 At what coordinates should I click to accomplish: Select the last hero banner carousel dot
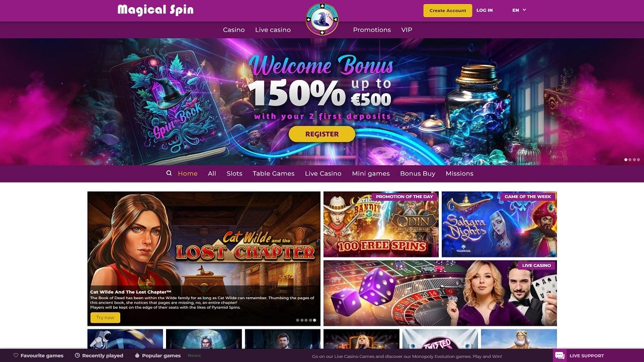pyautogui.click(x=638, y=159)
